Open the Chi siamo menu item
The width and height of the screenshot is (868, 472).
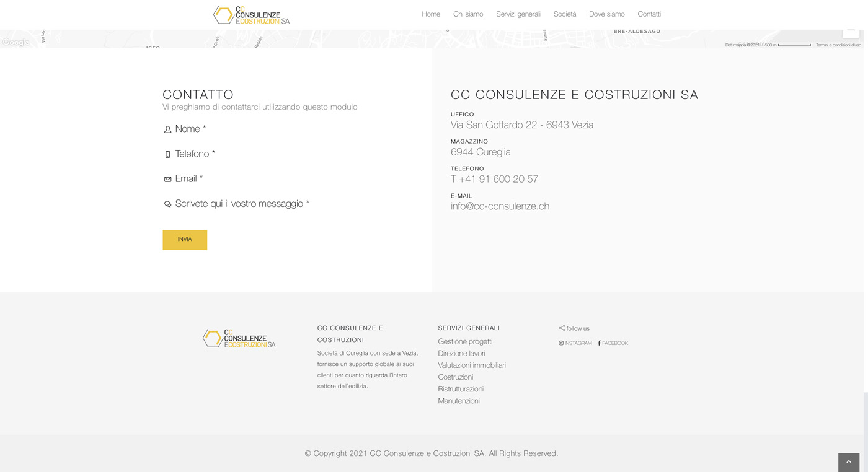[468, 14]
